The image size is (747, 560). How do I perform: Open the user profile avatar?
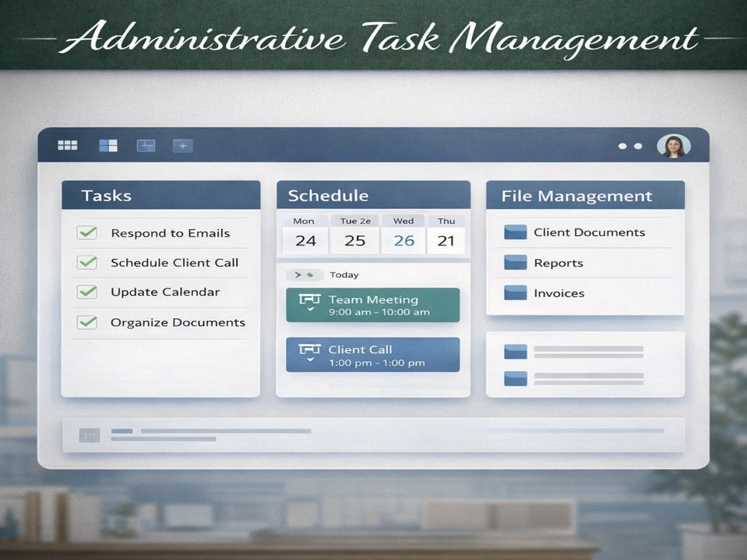click(673, 146)
